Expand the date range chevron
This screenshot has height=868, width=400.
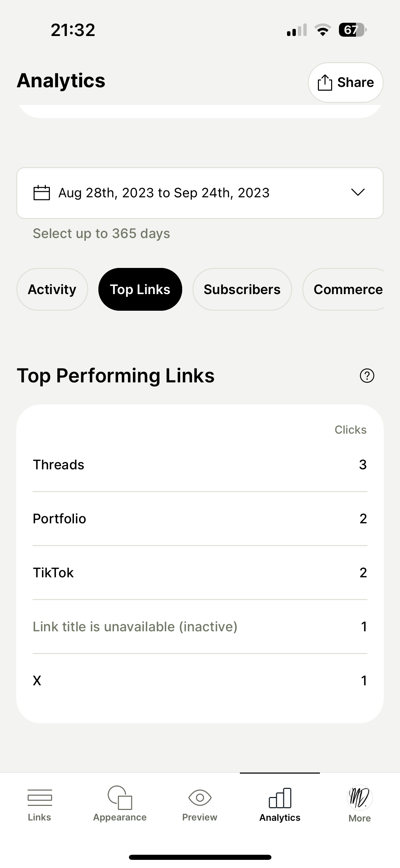358,192
